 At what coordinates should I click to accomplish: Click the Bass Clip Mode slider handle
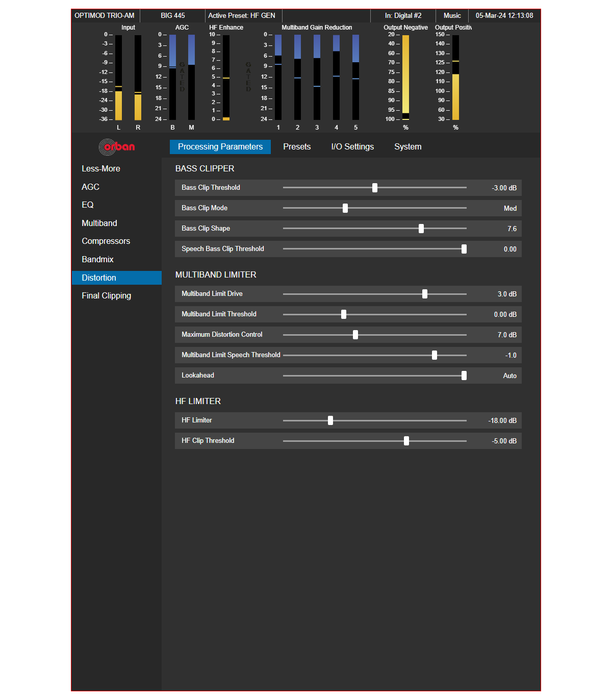coord(345,208)
